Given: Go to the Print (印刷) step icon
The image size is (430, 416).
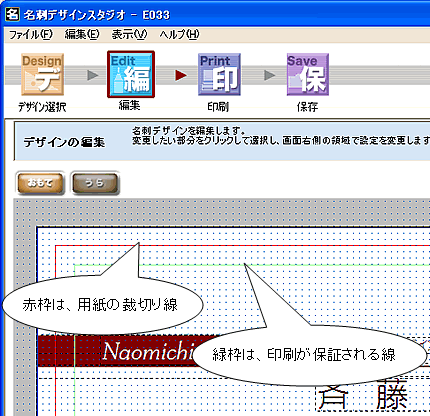Looking at the screenshot, I should (219, 75).
